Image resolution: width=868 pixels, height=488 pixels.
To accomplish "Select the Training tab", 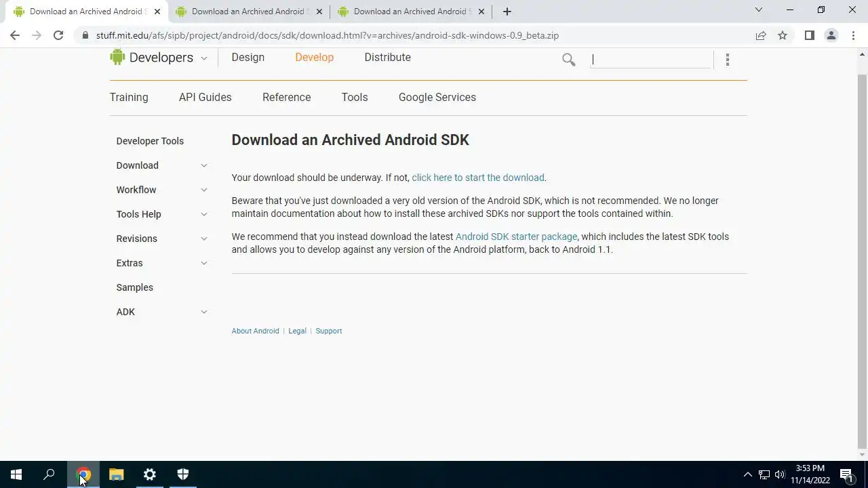I will tap(129, 97).
